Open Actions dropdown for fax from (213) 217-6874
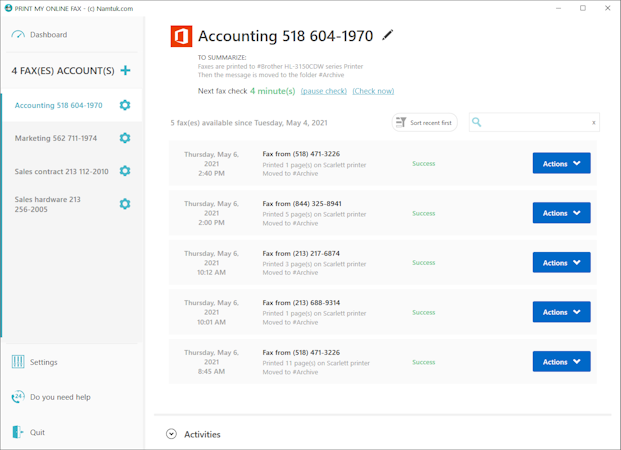 [x=562, y=262]
